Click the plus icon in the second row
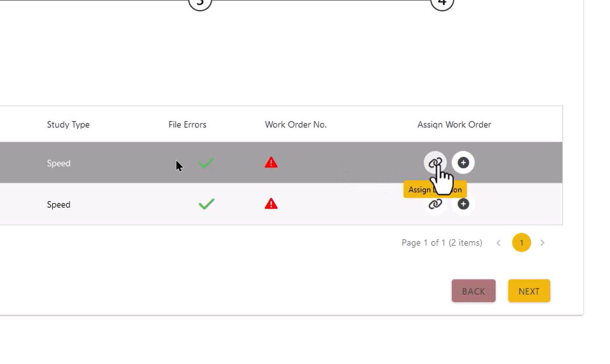Screen dimensions: 610x364 (463, 204)
